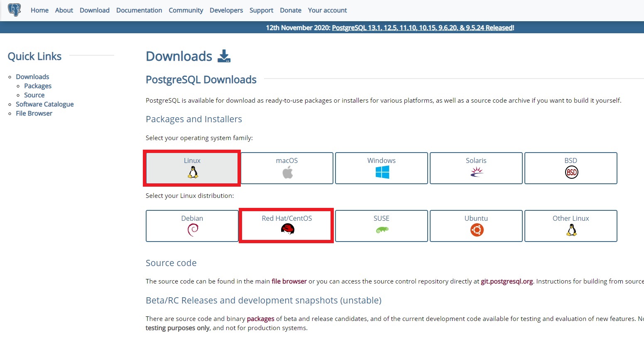Open Software Catalogue quick link
The image size is (644, 338).
(x=45, y=104)
